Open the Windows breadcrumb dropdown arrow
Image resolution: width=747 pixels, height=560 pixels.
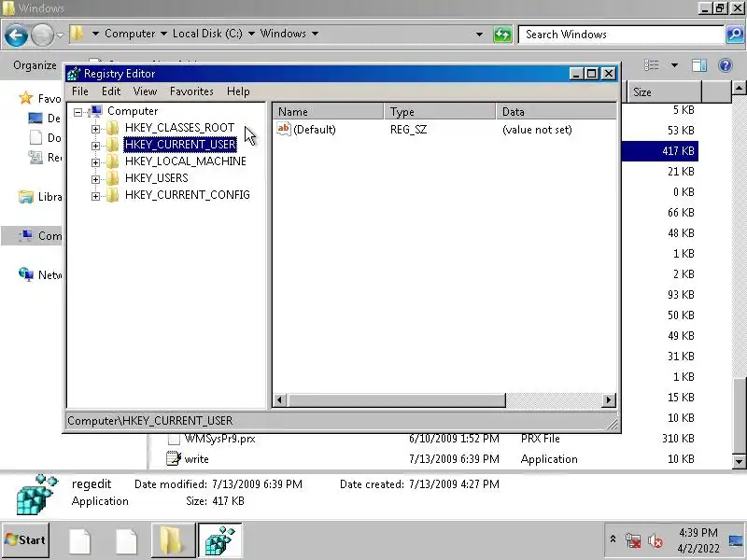tap(315, 34)
